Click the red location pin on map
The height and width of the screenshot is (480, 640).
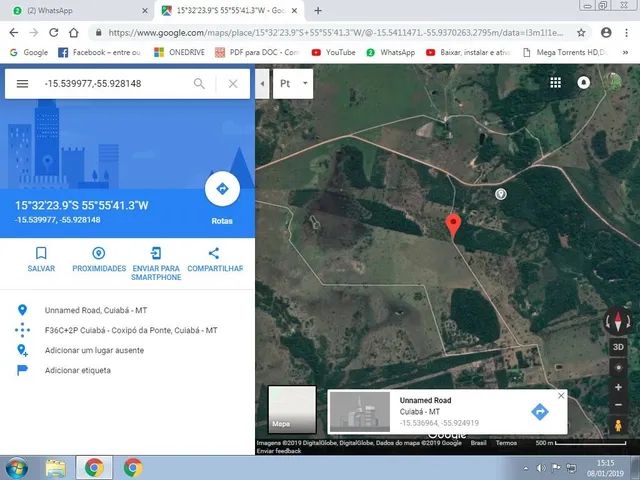click(x=453, y=226)
